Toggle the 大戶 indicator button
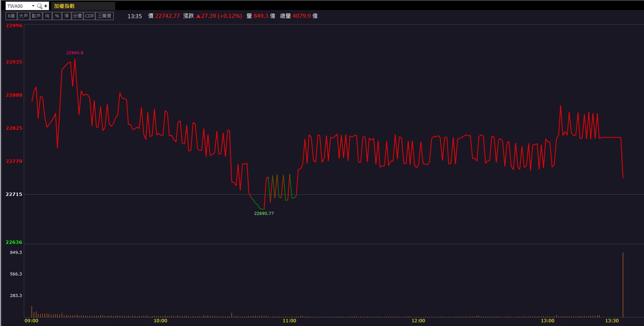 coord(23,16)
